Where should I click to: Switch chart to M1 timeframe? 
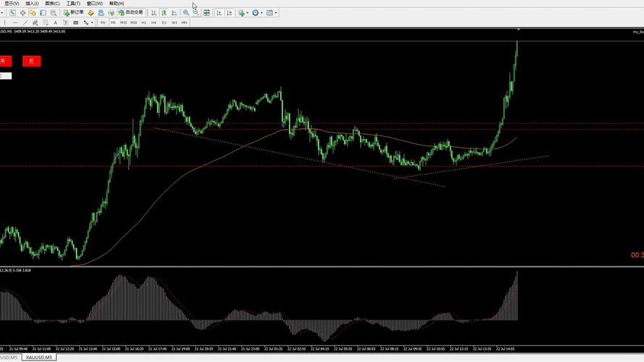pyautogui.click(x=103, y=22)
